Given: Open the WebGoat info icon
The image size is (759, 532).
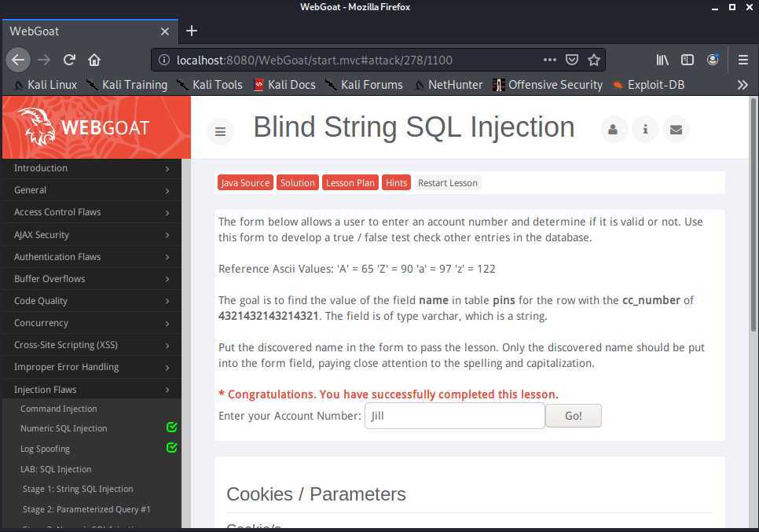Looking at the screenshot, I should tap(645, 129).
